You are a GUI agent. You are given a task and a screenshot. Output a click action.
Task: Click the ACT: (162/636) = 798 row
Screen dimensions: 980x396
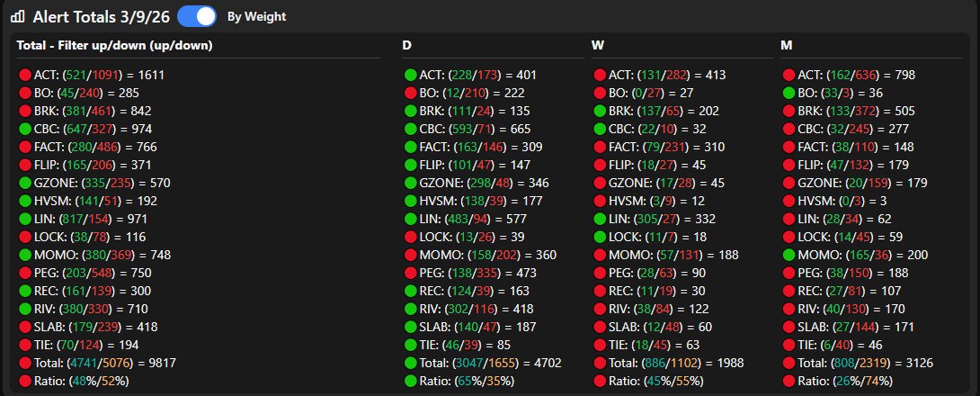849,75
